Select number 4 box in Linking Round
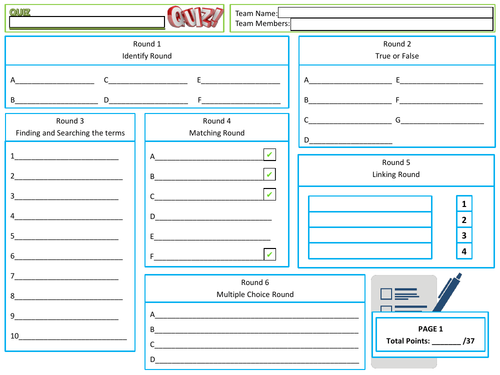500x375 pixels. point(464,251)
